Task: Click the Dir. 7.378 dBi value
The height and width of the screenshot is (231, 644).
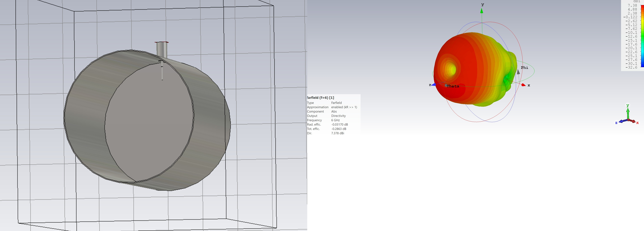Action: tap(338, 133)
